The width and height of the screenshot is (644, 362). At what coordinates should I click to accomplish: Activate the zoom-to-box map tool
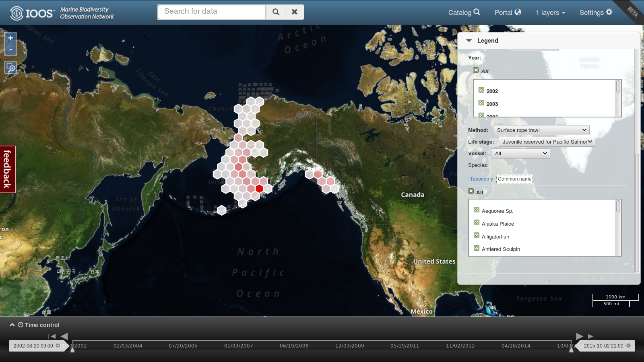[x=10, y=68]
